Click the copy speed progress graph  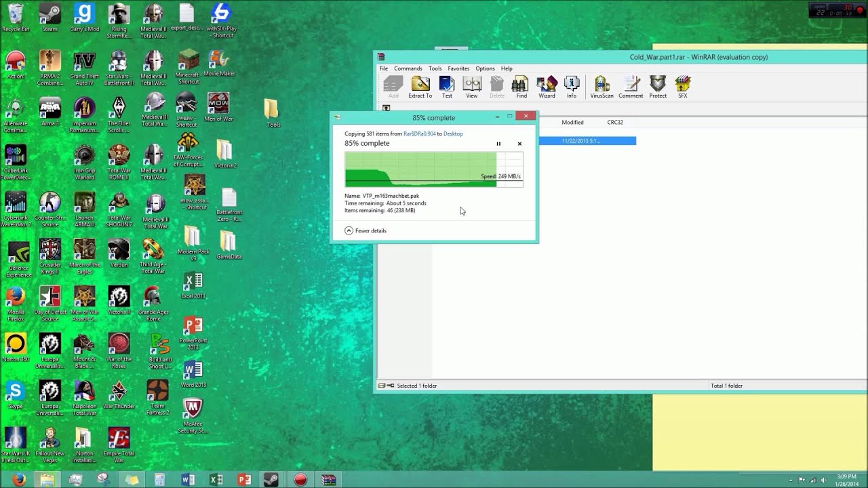(x=434, y=169)
